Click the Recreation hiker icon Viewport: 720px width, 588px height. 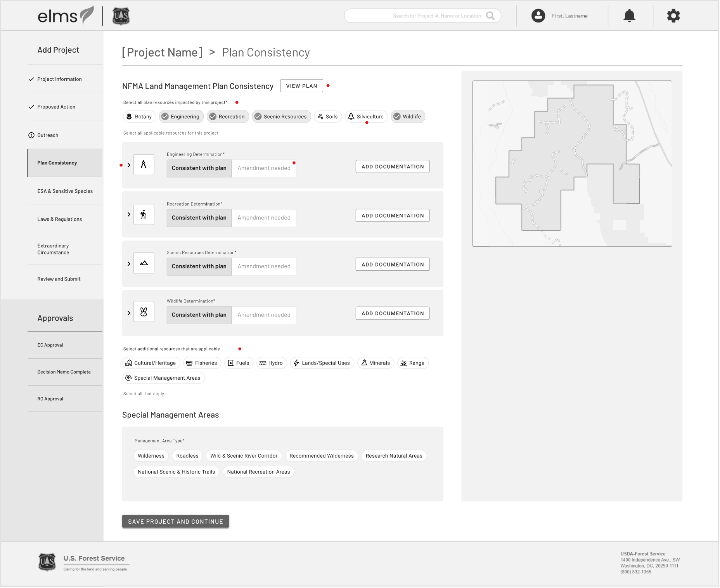(x=144, y=214)
